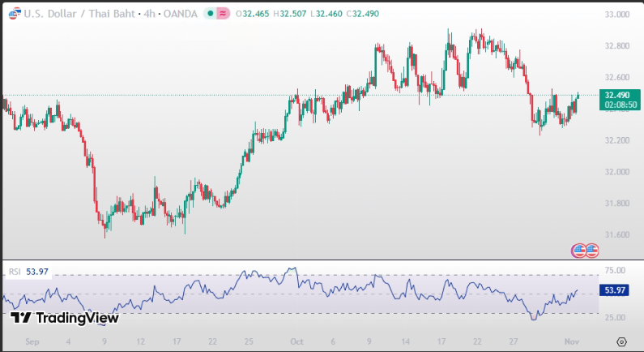Click the green market status dot
The height and width of the screenshot is (352, 644).
coord(211,14)
